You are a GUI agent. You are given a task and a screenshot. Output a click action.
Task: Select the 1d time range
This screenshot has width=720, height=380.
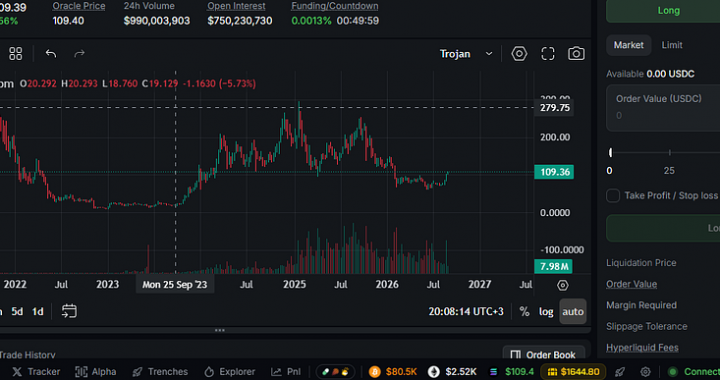tap(38, 312)
